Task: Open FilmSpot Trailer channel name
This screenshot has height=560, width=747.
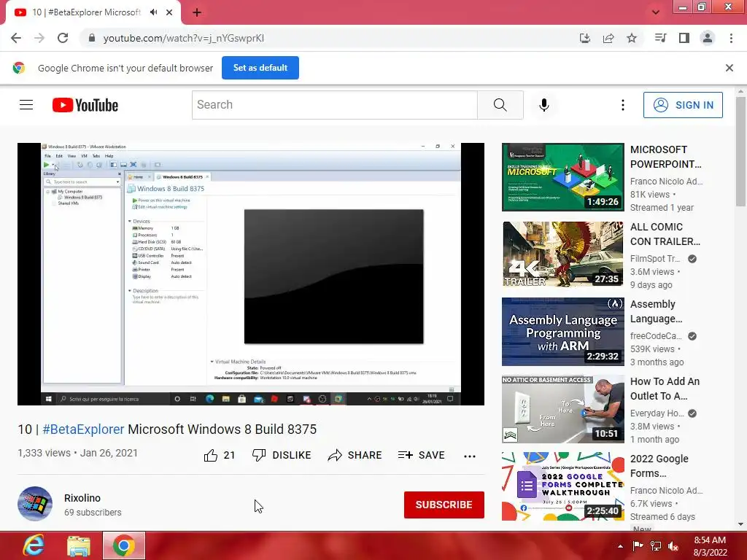Action: (655, 259)
